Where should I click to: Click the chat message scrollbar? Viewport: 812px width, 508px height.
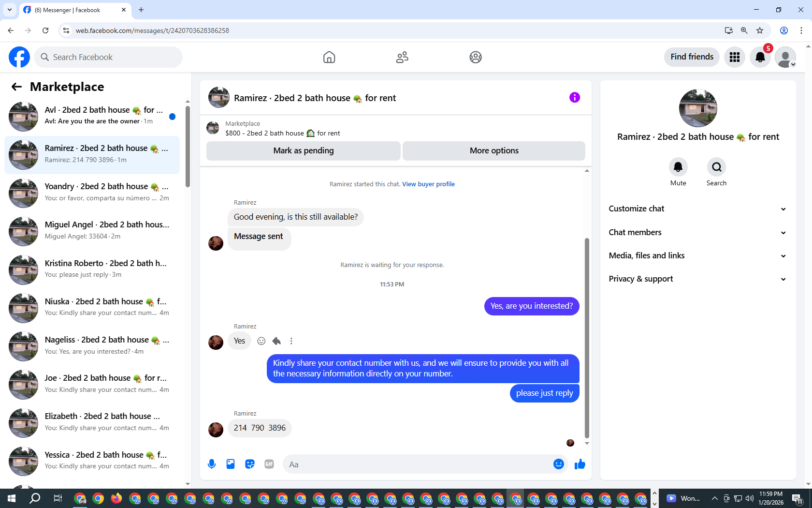click(587, 337)
